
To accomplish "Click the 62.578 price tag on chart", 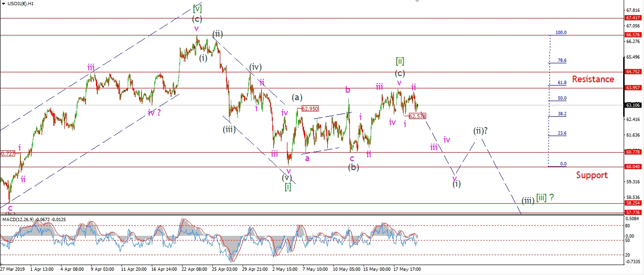I will [417, 116].
